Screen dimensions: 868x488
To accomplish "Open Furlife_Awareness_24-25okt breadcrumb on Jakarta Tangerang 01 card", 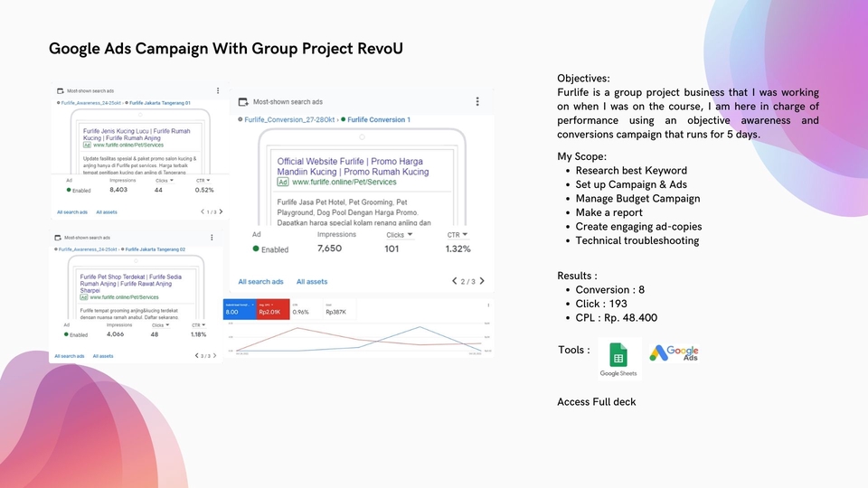I will coord(90,103).
